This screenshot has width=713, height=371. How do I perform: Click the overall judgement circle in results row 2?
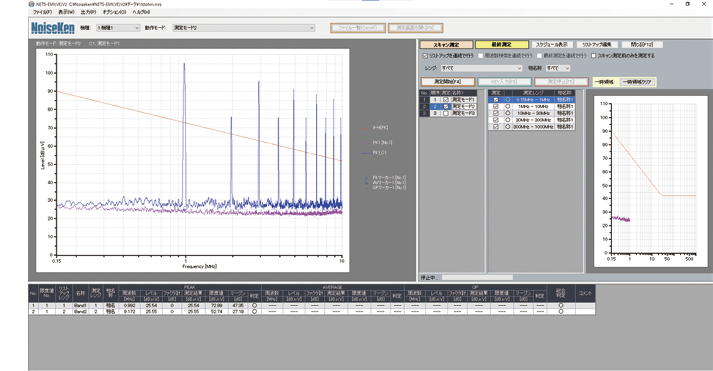tap(561, 311)
